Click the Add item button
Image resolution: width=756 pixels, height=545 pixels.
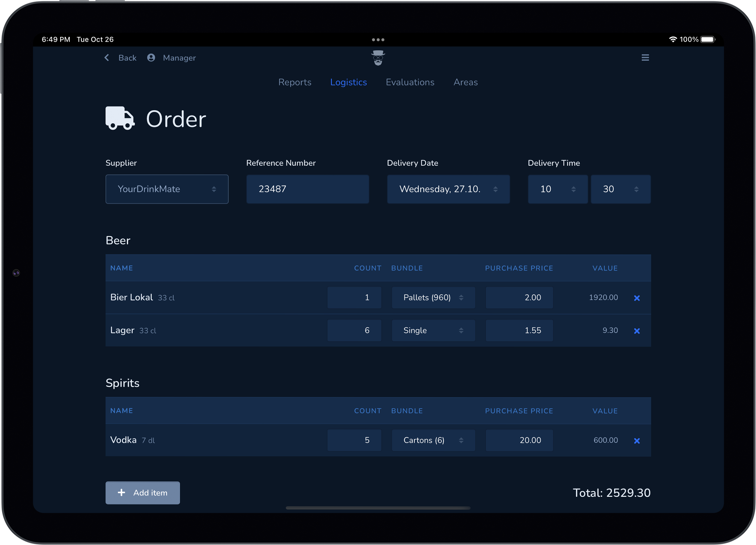[142, 493]
